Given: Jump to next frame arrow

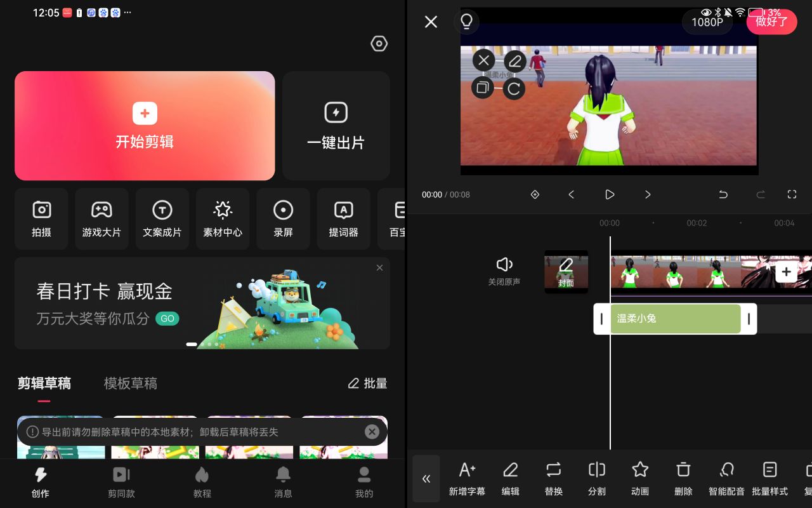Looking at the screenshot, I should coord(648,194).
